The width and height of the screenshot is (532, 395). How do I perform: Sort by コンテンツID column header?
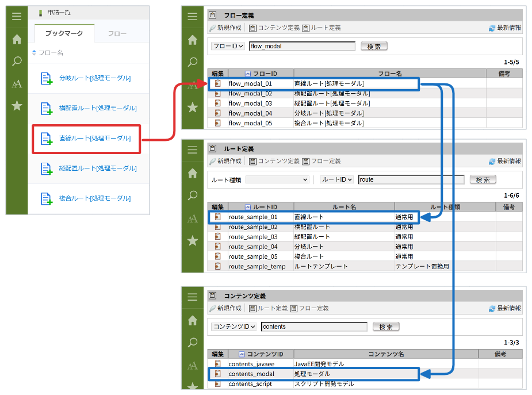(261, 354)
